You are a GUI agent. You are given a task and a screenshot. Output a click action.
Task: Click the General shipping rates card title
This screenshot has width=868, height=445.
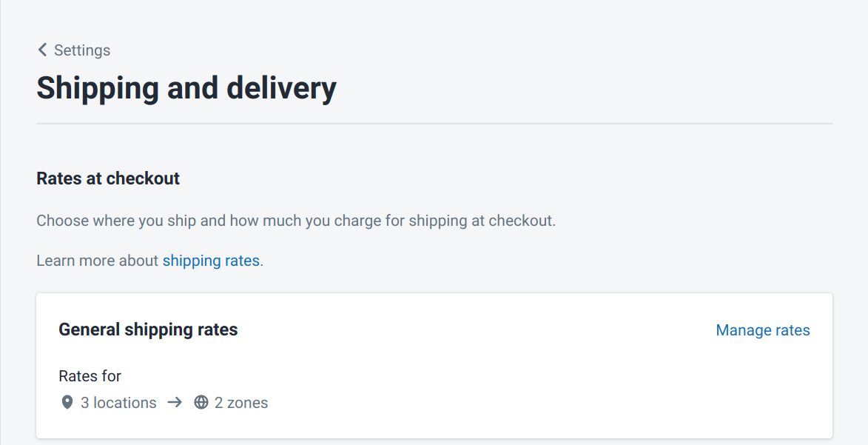(148, 329)
